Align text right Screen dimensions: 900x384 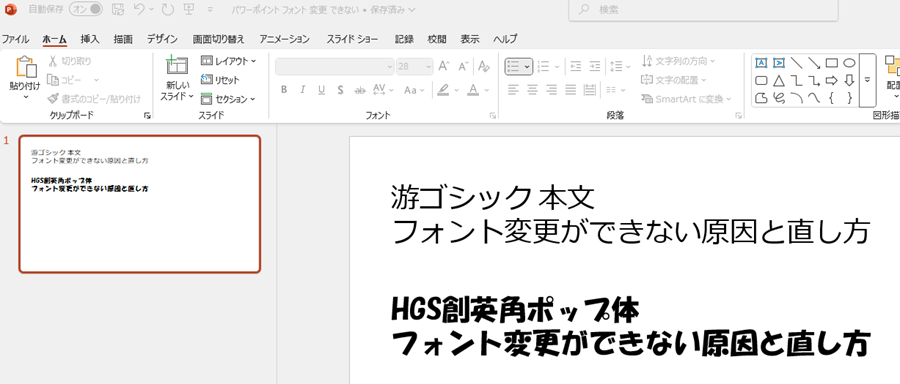click(x=552, y=90)
